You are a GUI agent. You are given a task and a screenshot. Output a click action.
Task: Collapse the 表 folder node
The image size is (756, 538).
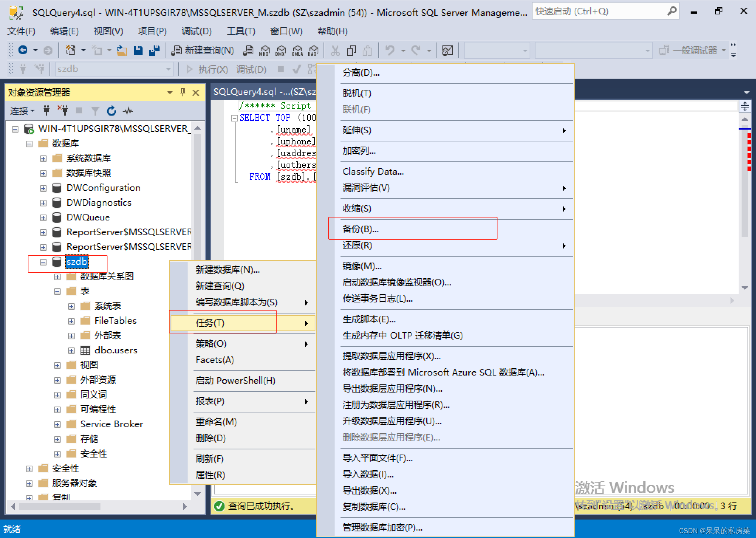coord(57,291)
